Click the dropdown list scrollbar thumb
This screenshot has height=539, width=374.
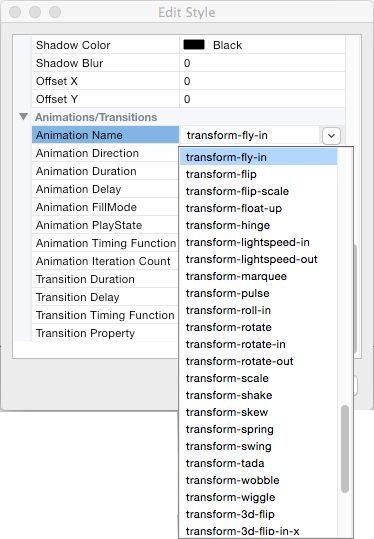(x=345, y=449)
